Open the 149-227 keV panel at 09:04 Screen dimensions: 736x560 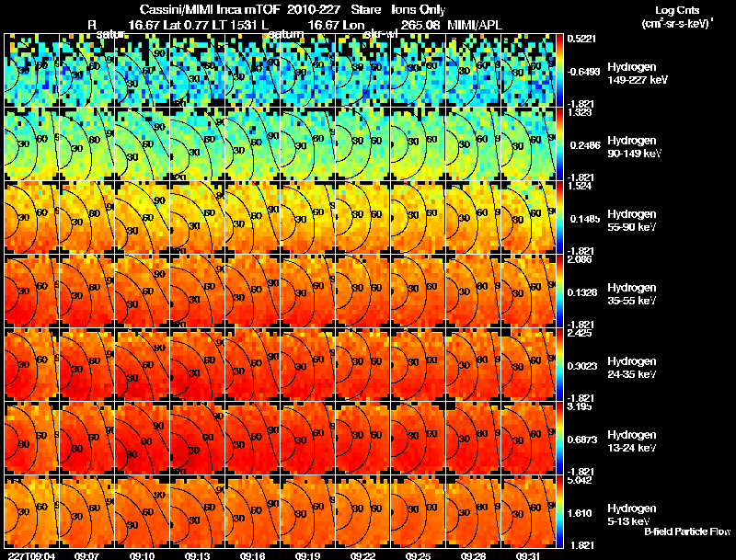pos(31,71)
